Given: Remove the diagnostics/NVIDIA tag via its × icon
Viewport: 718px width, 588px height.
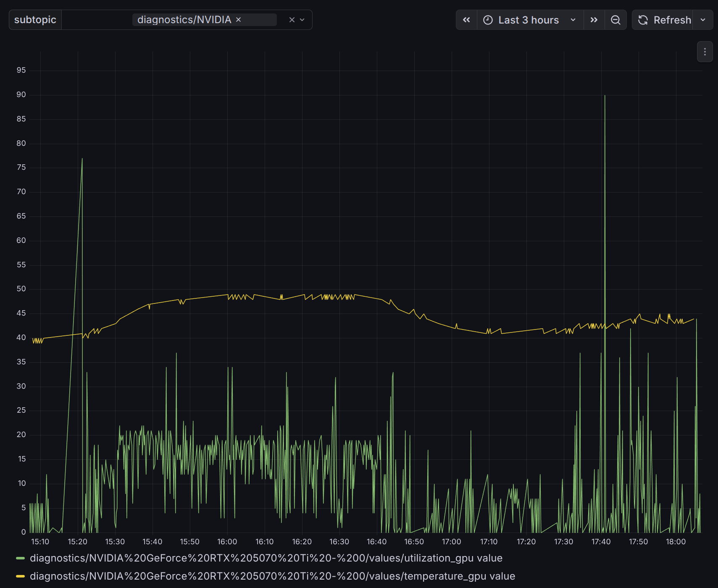Looking at the screenshot, I should (239, 19).
